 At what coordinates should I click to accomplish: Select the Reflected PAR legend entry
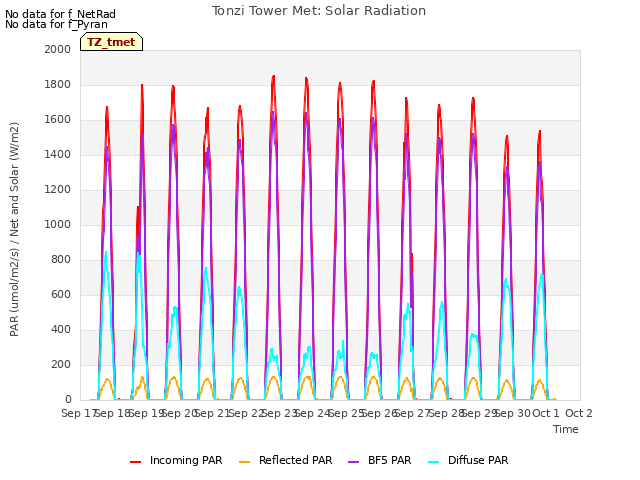coord(286,460)
